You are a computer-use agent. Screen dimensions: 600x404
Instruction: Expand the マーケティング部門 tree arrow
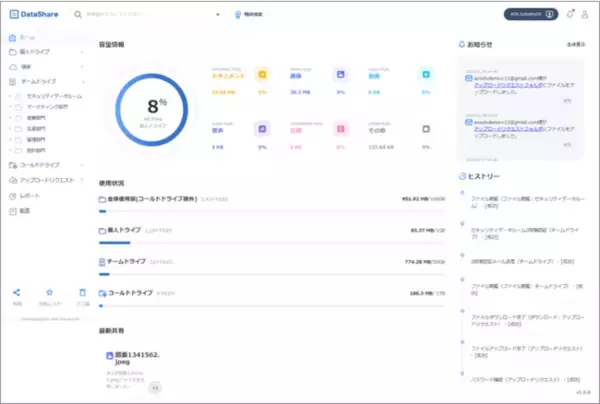[10, 107]
